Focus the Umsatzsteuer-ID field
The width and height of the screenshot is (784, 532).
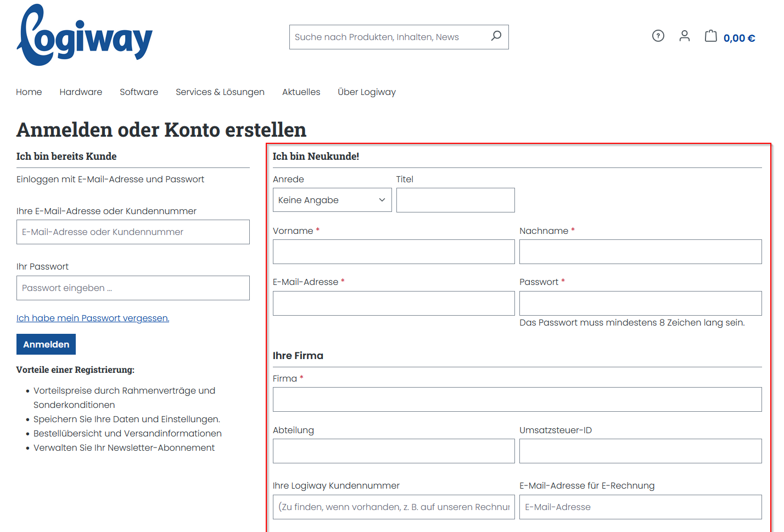click(x=640, y=451)
